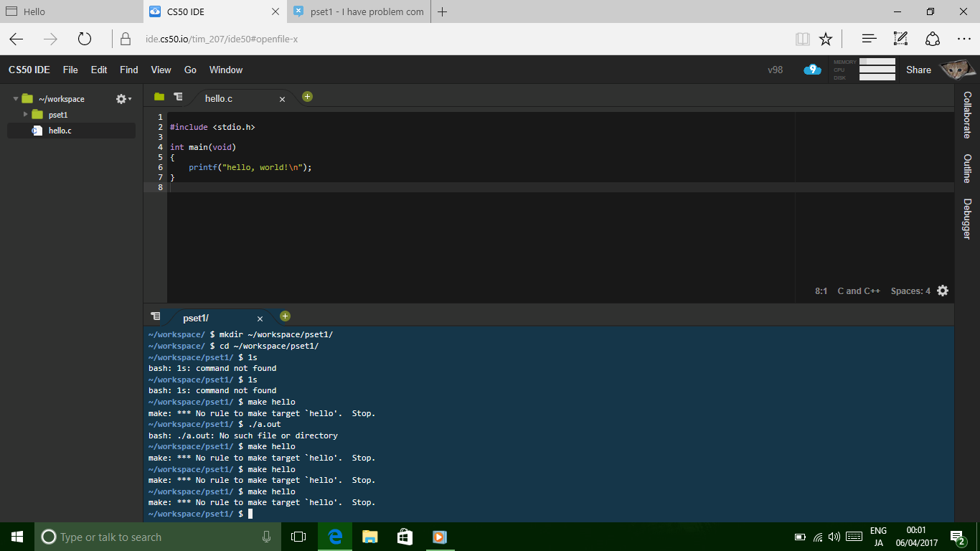Viewport: 980px width, 551px height.
Task: Select hello.c in the file tree
Action: click(60, 131)
